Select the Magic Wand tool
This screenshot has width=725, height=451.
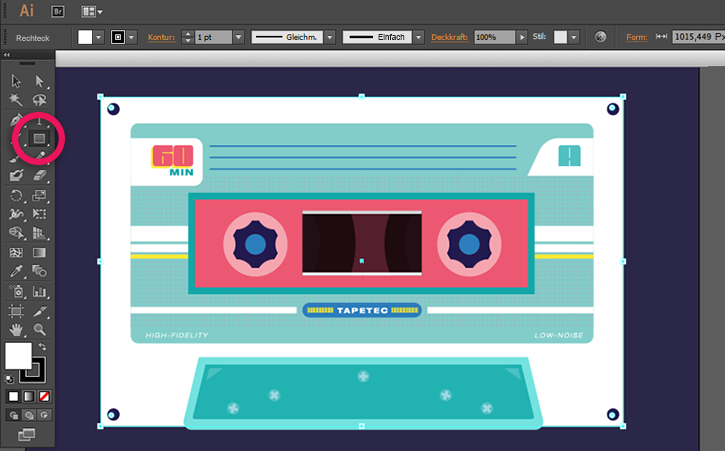click(16, 100)
